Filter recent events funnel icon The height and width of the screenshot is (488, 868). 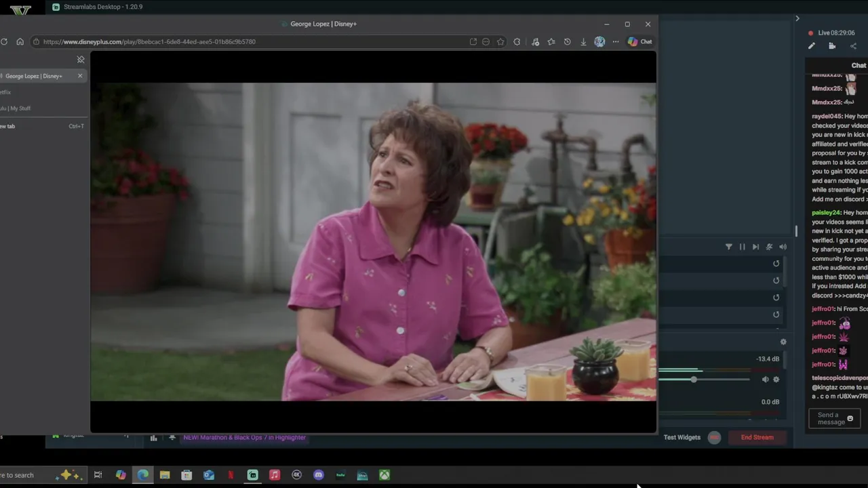point(729,247)
